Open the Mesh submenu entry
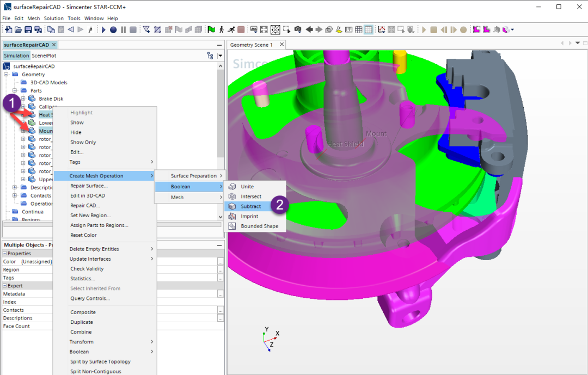The image size is (588, 375). pyautogui.click(x=190, y=197)
